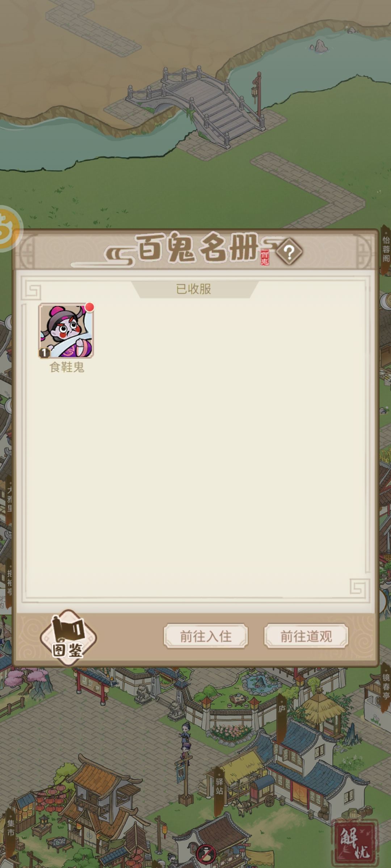The width and height of the screenshot is (391, 868).
Task: Tap the level 1 badge on 食鞋鬼
Action: coord(44,353)
